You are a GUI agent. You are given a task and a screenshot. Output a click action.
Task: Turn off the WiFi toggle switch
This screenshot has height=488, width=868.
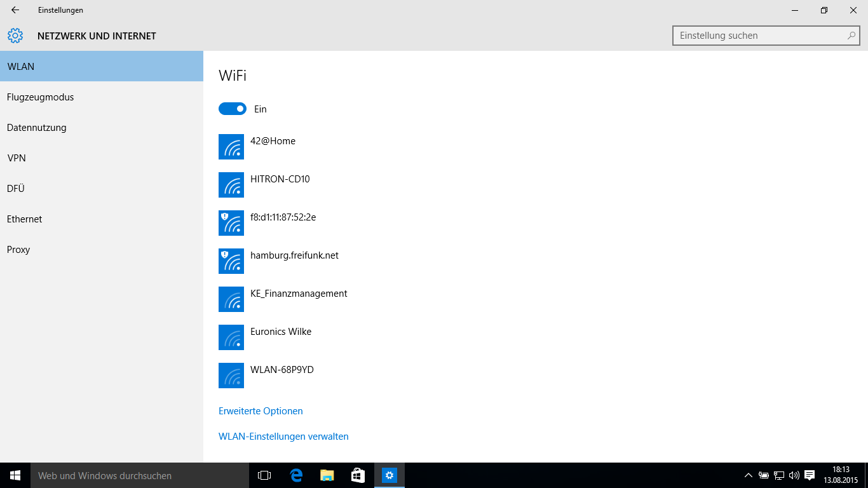coord(233,109)
